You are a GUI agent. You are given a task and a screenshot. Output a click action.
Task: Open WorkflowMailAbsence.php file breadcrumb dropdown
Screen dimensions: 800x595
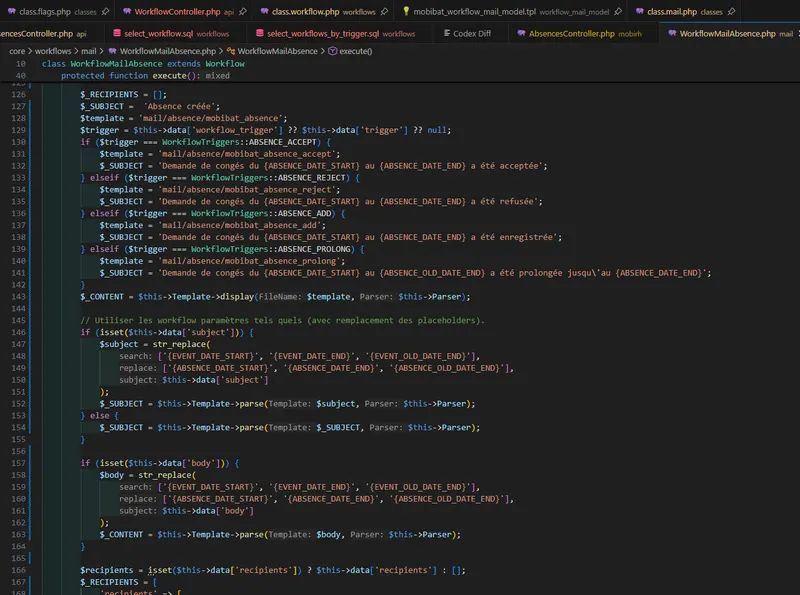(168, 51)
